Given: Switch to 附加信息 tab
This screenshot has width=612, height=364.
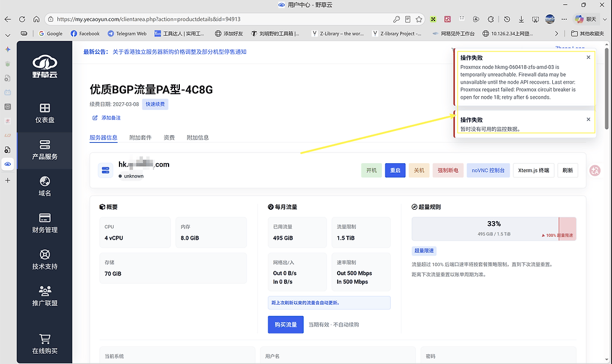Looking at the screenshot, I should 197,137.
